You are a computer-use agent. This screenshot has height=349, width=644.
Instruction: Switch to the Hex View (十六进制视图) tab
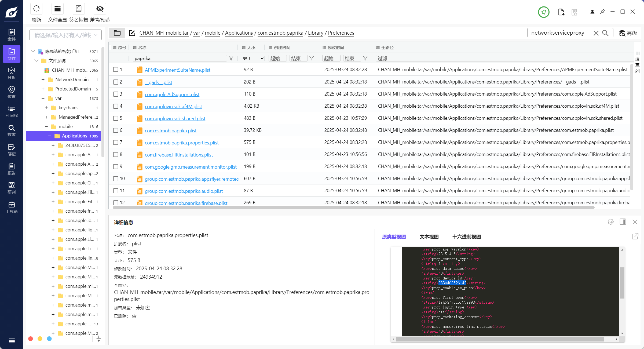tap(466, 237)
